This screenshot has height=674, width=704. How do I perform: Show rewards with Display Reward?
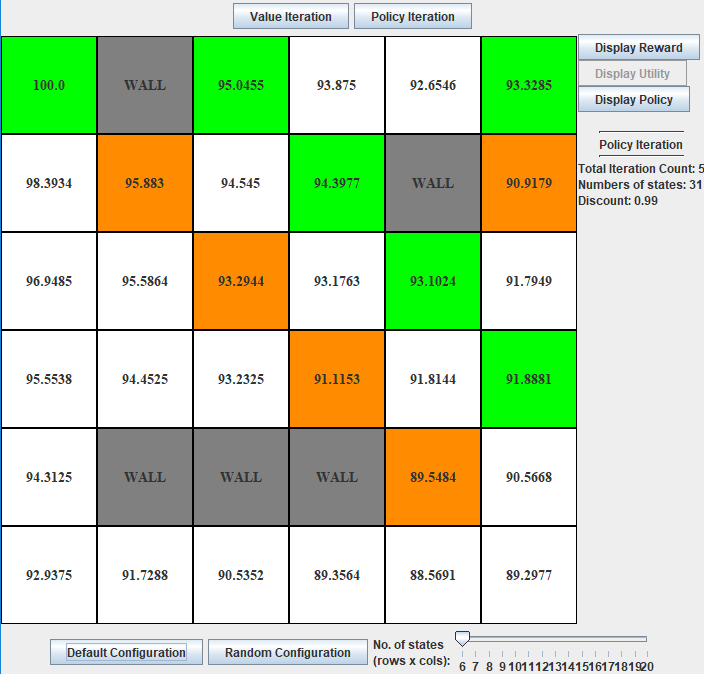click(x=638, y=47)
